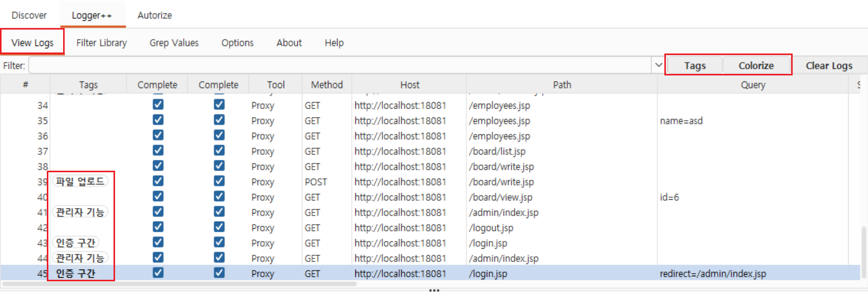Toggle second Complete checkbox on row 39
Image resolution: width=868 pixels, height=292 pixels.
click(219, 181)
